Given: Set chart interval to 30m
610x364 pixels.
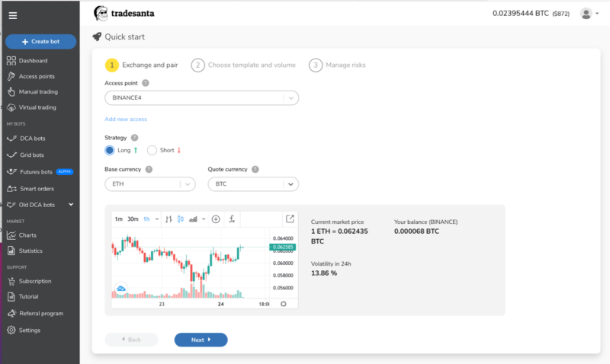Looking at the screenshot, I should click(133, 219).
